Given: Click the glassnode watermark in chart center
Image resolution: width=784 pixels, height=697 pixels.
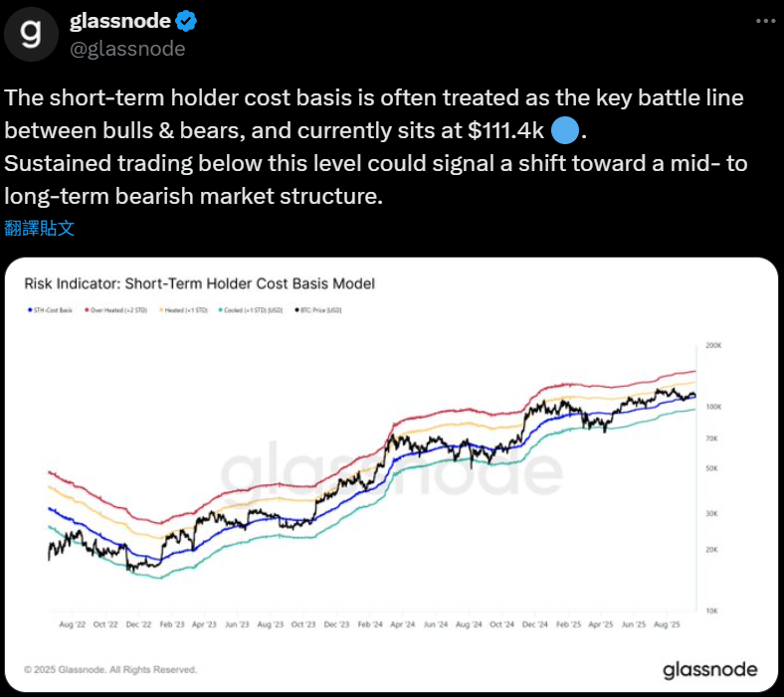Looking at the screenshot, I should coord(391,469).
